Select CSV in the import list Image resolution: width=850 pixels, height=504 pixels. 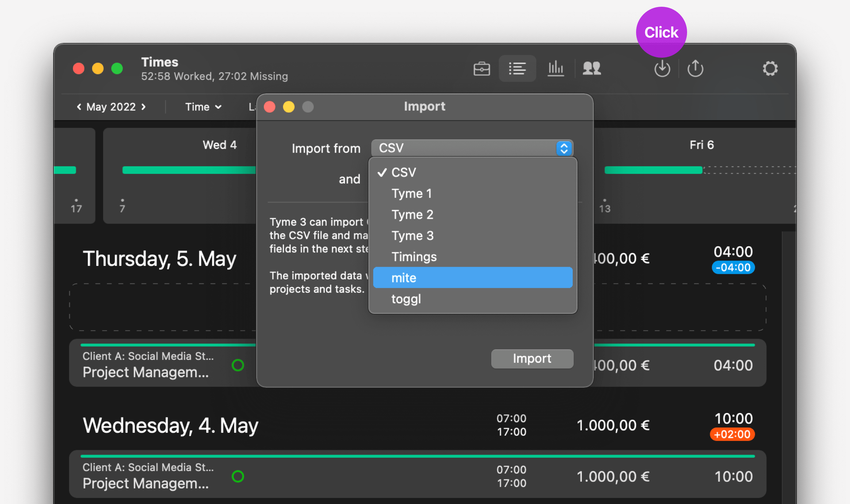point(473,172)
